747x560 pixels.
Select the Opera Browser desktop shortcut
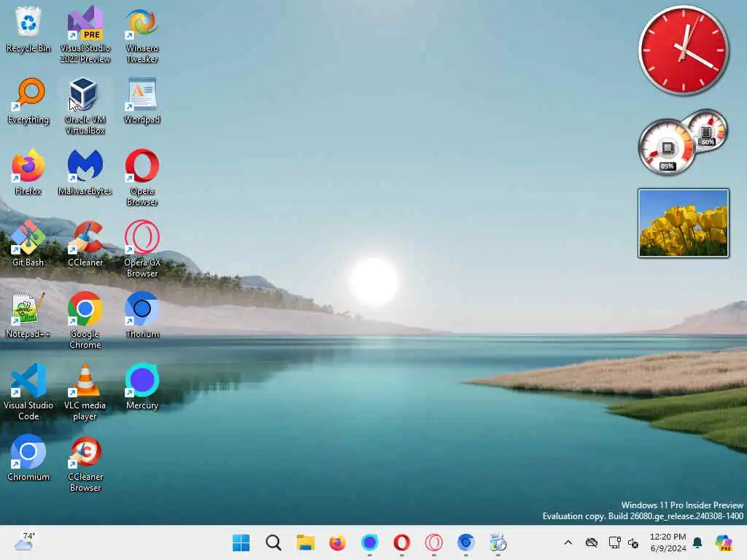[x=142, y=178]
